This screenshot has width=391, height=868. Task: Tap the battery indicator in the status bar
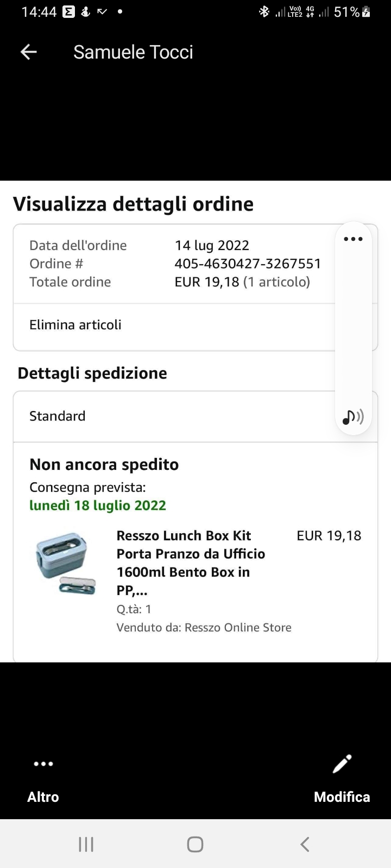tap(366, 12)
